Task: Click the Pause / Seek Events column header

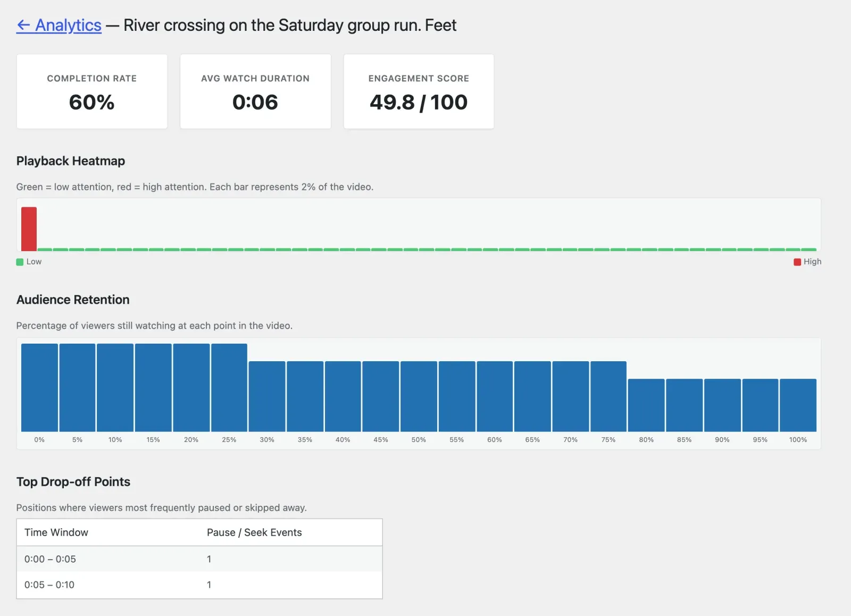Action: [254, 532]
